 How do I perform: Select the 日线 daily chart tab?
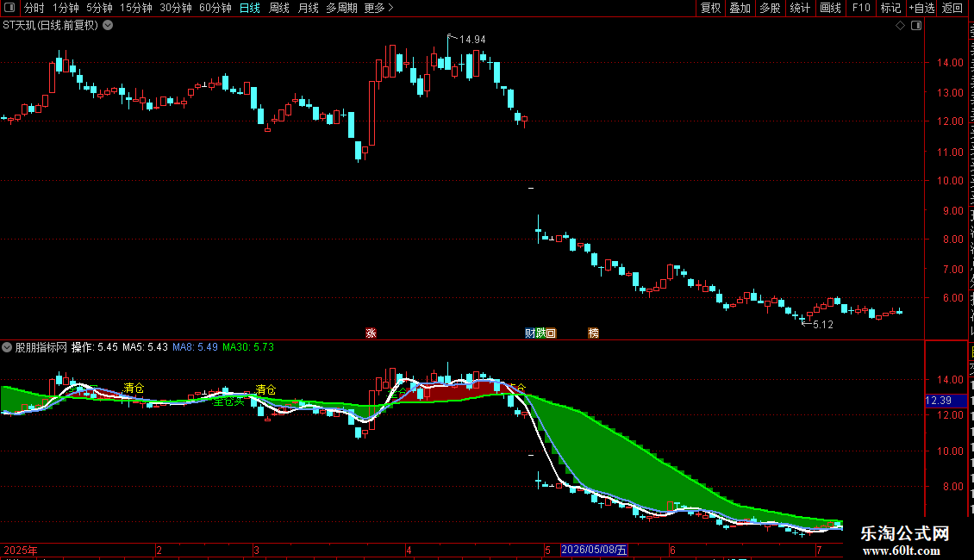tap(250, 8)
